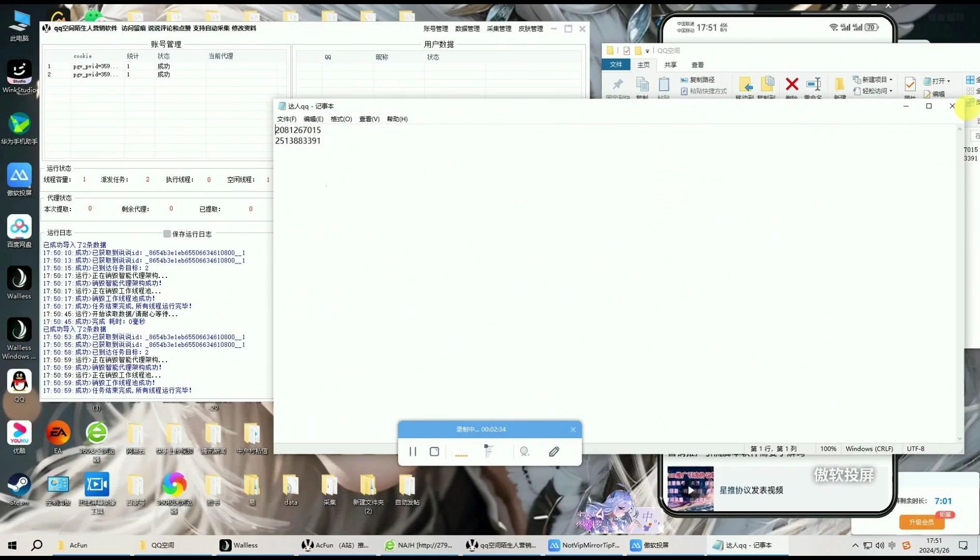Click the Explorer paste clipboard icon

pyautogui.click(x=664, y=84)
